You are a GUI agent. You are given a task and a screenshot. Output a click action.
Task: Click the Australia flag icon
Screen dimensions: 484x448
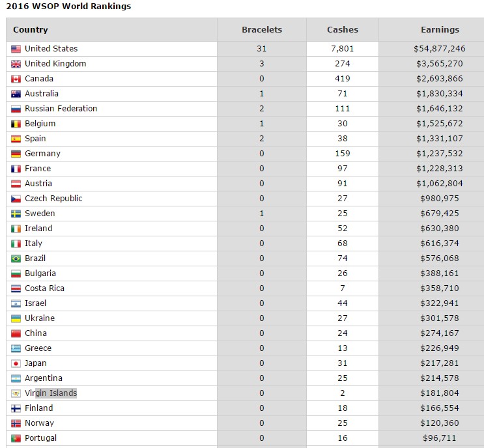pyautogui.click(x=16, y=94)
